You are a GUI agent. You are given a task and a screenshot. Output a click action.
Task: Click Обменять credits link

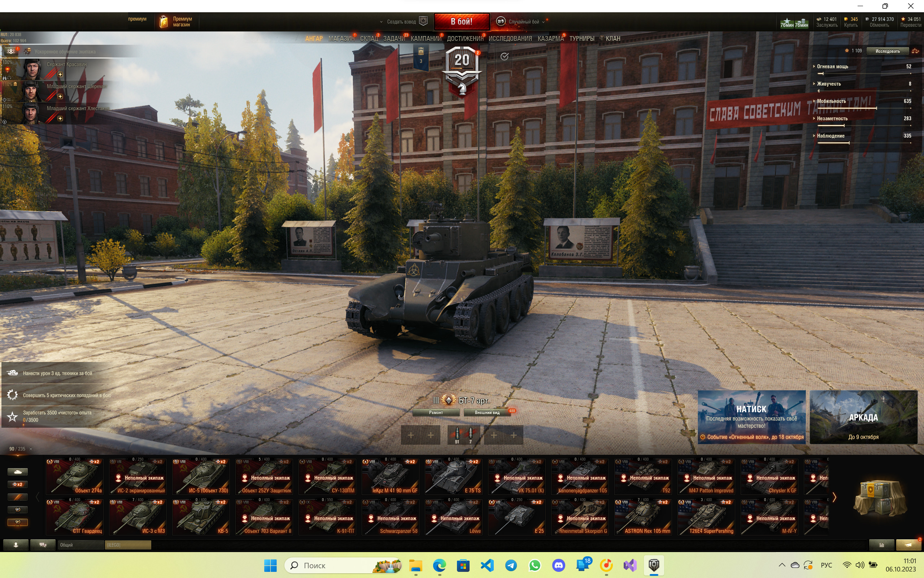point(879,25)
